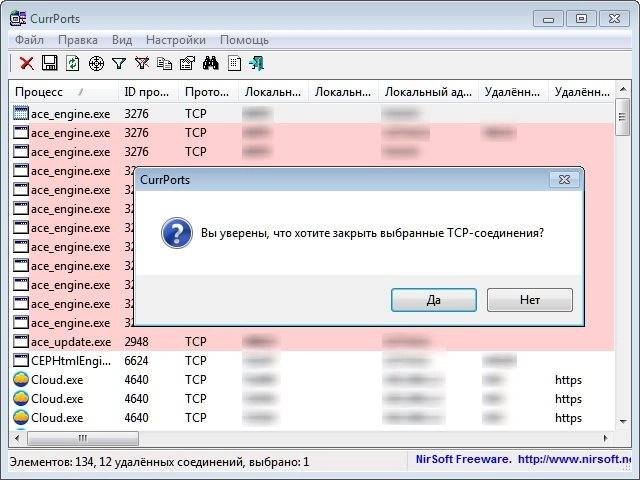This screenshot has height=480, width=640.
Task: Select the CEPHtmlEngi... process name
Action: coord(71,361)
